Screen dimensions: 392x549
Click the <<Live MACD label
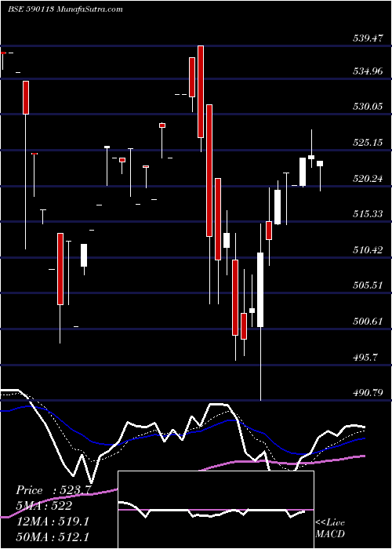click(330, 528)
